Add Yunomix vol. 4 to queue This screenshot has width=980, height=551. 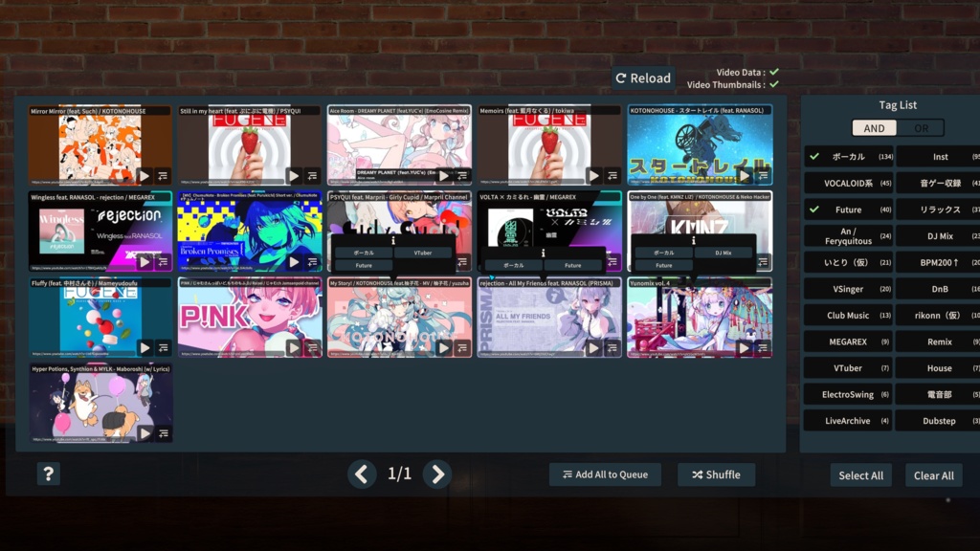pyautogui.click(x=763, y=348)
